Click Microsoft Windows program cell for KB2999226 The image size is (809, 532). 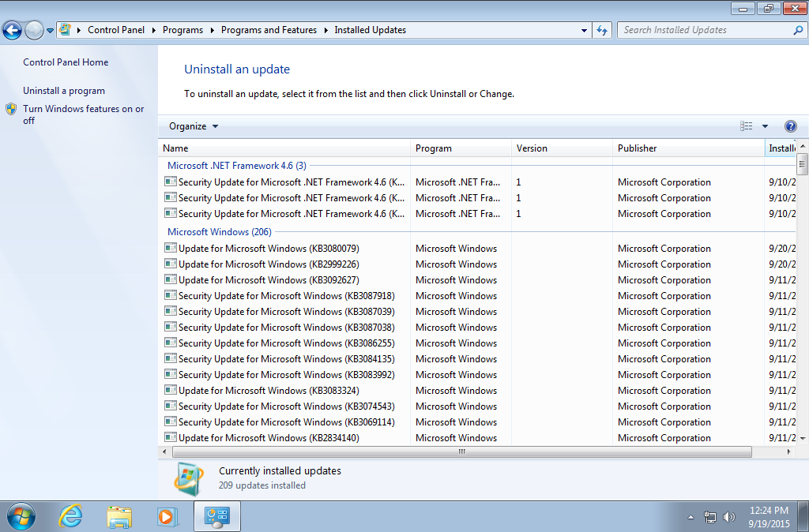pos(456,264)
